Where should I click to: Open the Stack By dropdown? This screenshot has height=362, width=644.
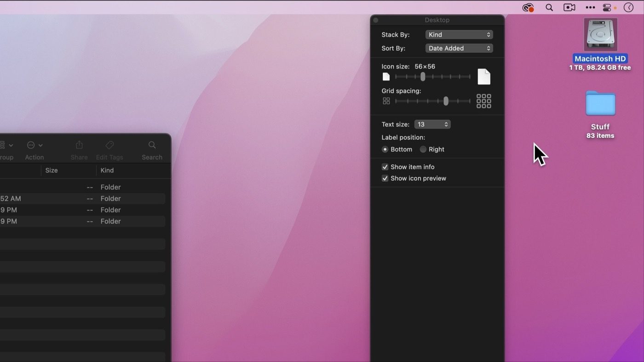(459, 34)
